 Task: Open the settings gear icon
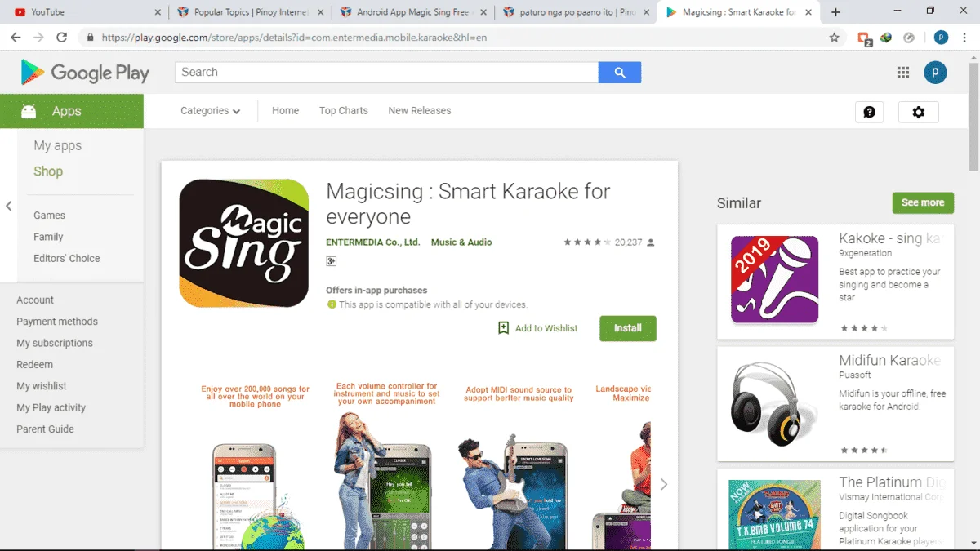(919, 112)
